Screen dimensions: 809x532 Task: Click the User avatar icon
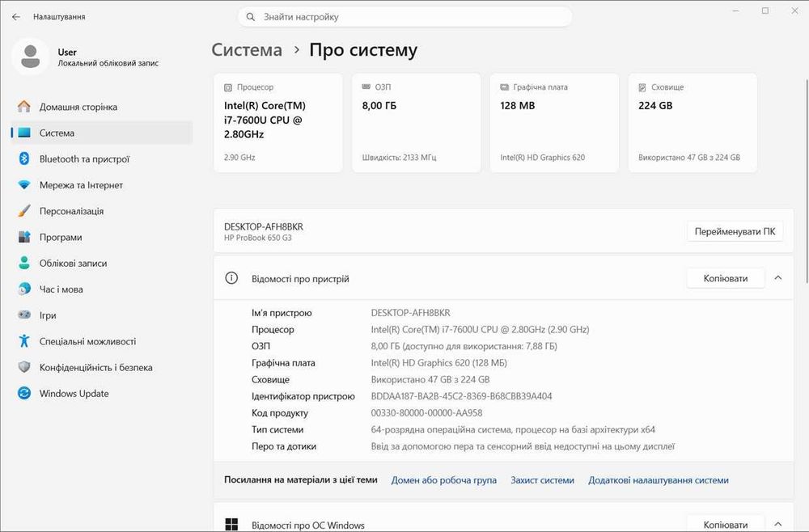click(31, 57)
